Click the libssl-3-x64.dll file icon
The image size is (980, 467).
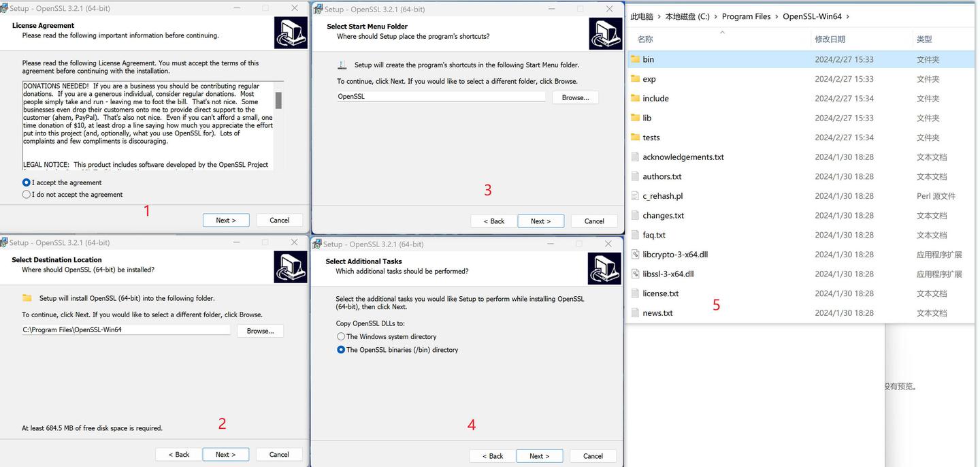(635, 274)
